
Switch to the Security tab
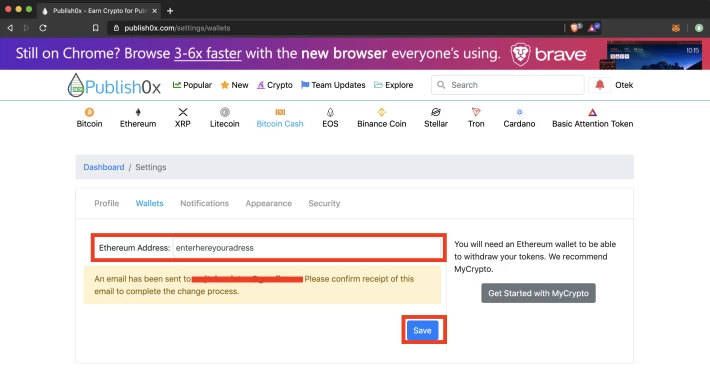point(324,203)
